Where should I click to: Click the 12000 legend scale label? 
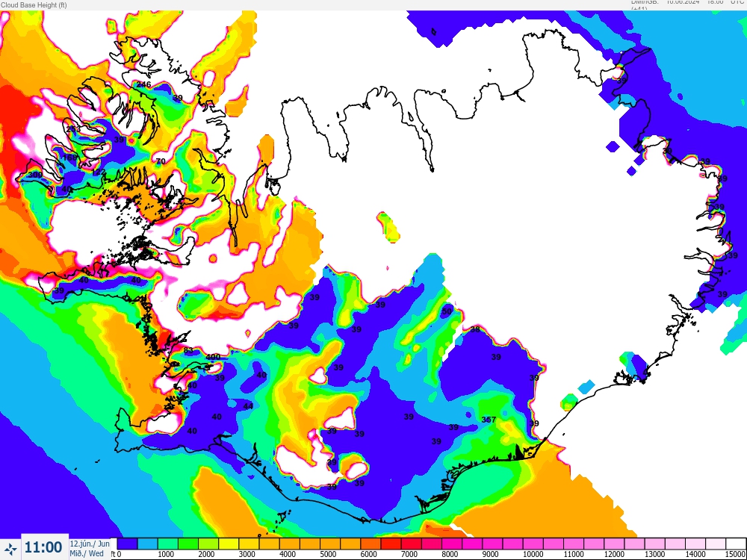point(613,554)
